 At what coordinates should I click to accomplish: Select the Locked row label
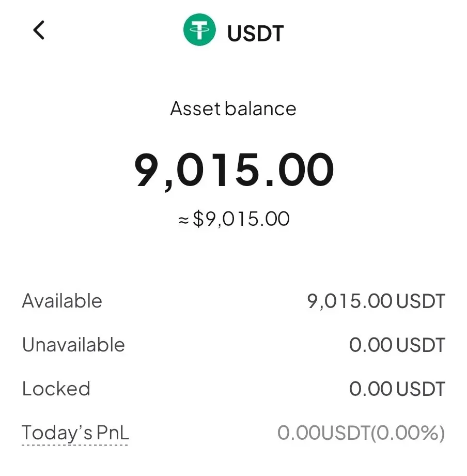(56, 389)
